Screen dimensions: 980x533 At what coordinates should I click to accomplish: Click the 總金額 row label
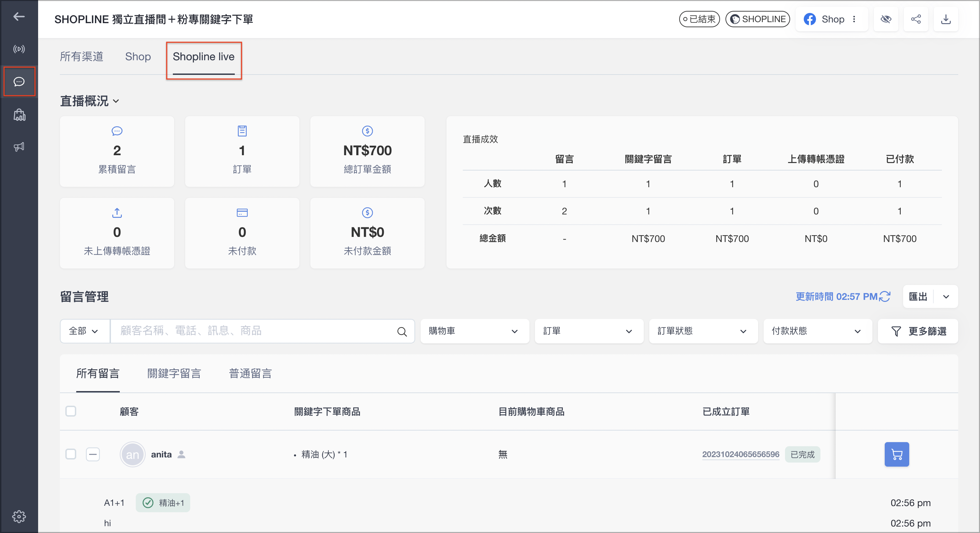click(x=492, y=238)
